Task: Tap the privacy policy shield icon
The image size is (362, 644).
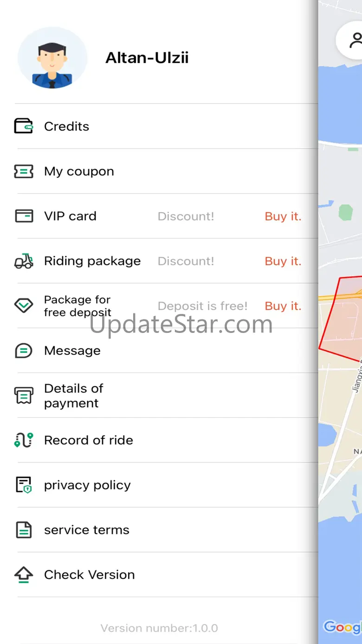Action: tap(24, 485)
